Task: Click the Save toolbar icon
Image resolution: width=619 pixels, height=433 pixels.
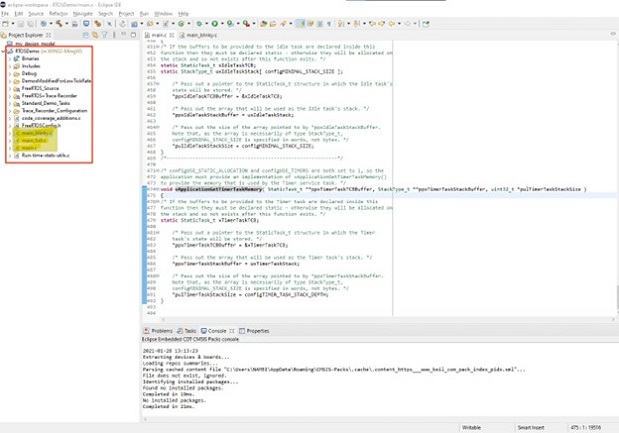Action: [x=21, y=24]
